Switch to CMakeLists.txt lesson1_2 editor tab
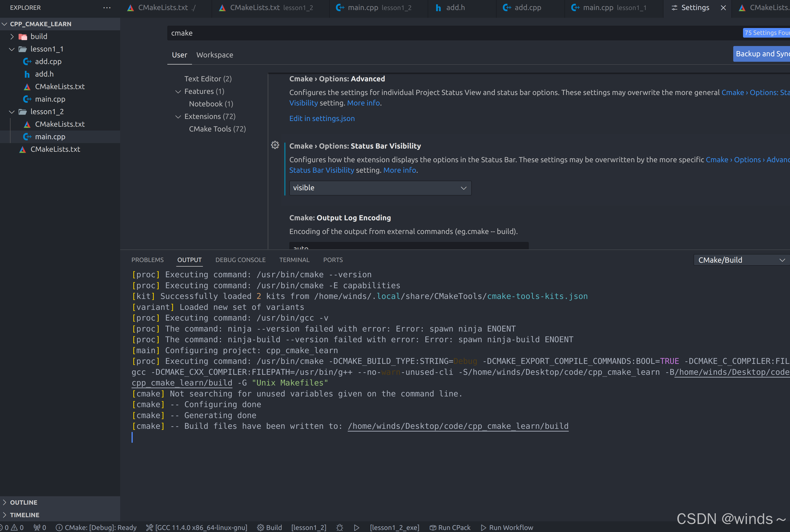790x532 pixels. point(271,8)
